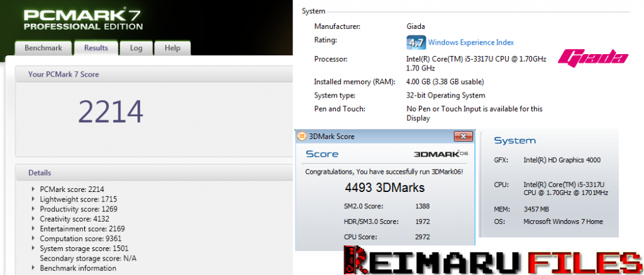Select the Log tab
The image size is (644, 275).
pos(136,48)
